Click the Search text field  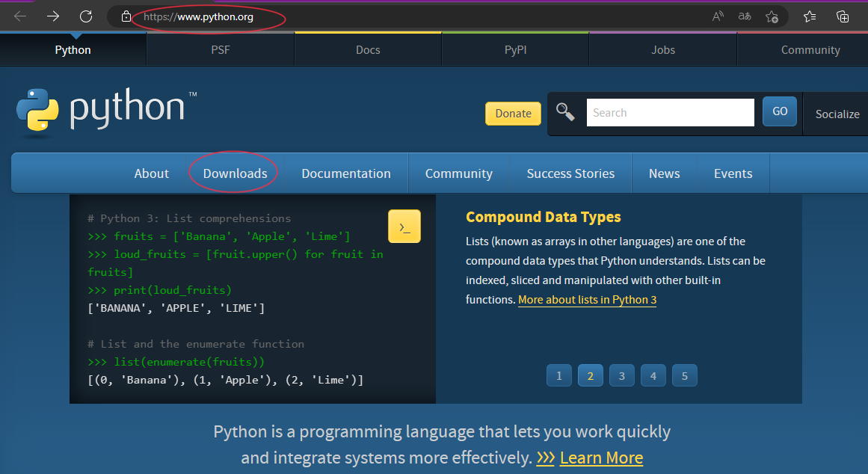pos(671,112)
